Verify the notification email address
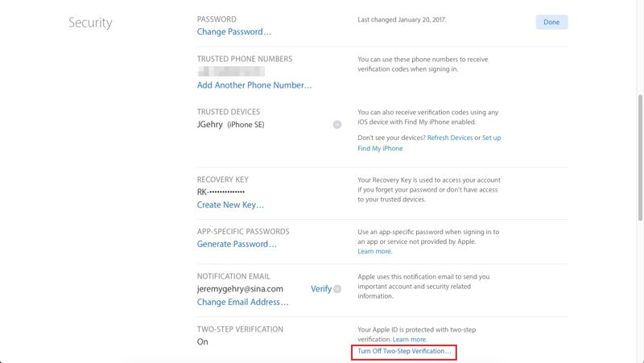This screenshot has width=644, height=363. point(321,289)
